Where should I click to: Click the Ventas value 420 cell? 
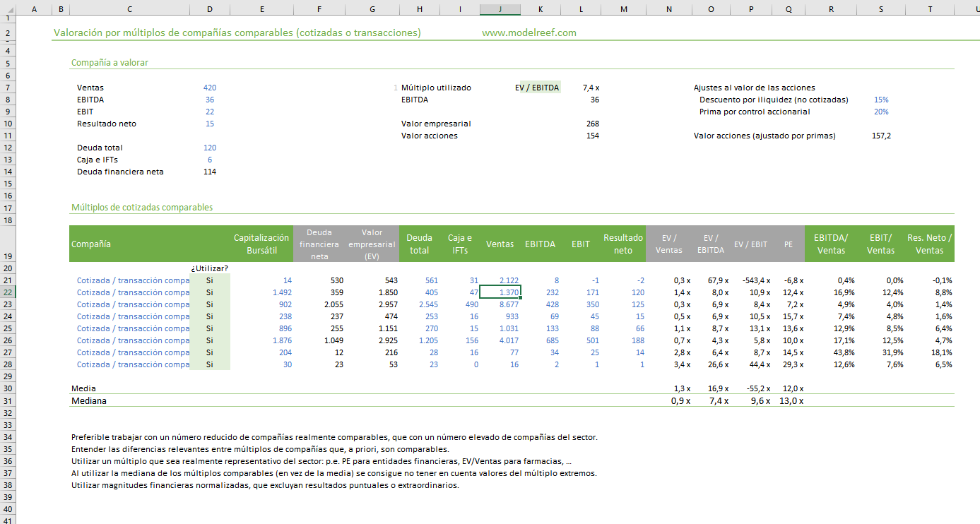(210, 88)
